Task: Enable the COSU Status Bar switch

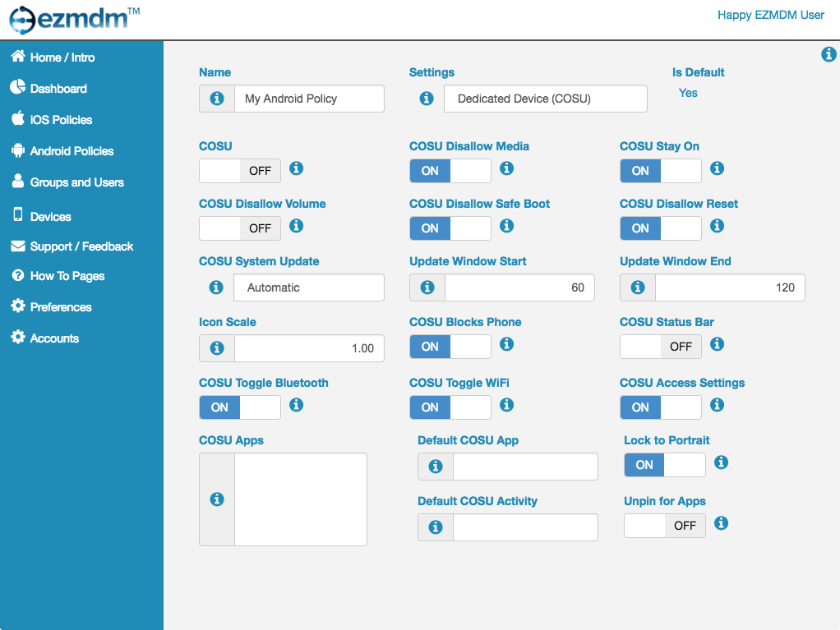Action: pyautogui.click(x=661, y=347)
